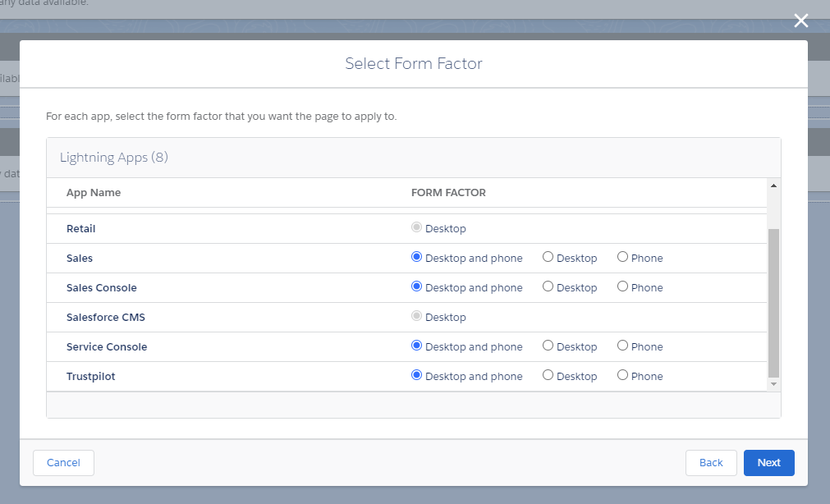Viewport: 830px width, 504px height.
Task: Click the Lightning Apps (8) panel header
Action: [114, 157]
